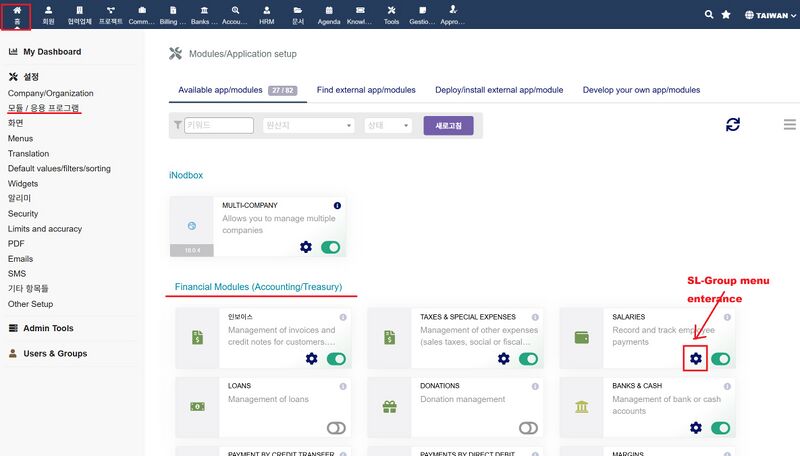Open Taxes & Special Expenses settings gear

[x=504, y=359]
